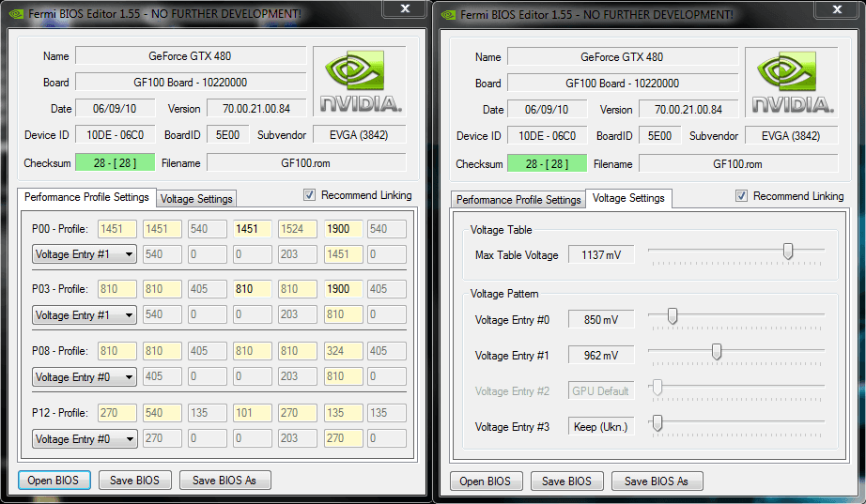Open P00 profile Voltage Entry #1 dropdown
Viewport: 866px width, 504px height.
tap(85, 254)
